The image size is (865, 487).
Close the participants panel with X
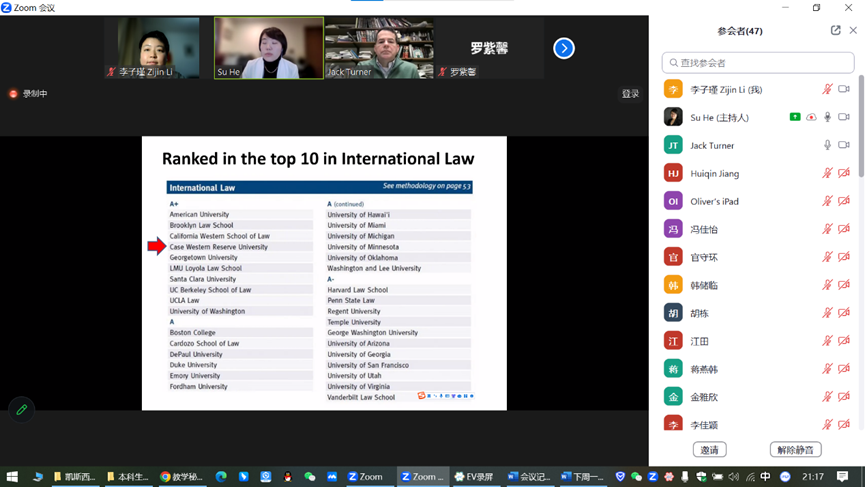point(853,31)
